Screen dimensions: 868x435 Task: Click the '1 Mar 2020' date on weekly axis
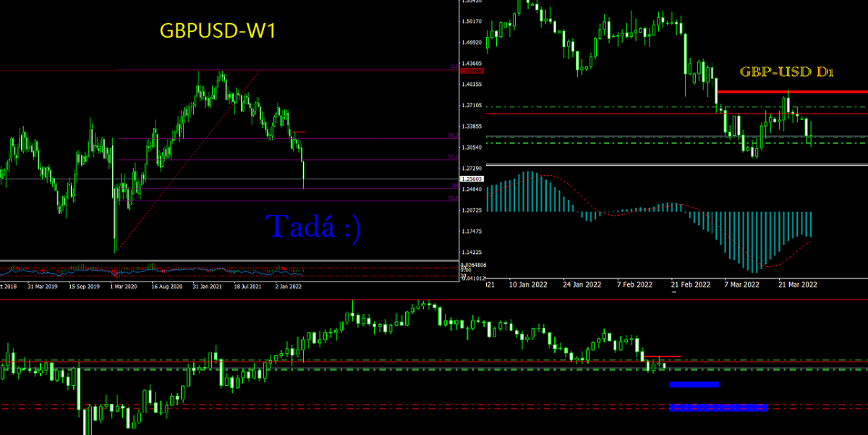pyautogui.click(x=123, y=287)
